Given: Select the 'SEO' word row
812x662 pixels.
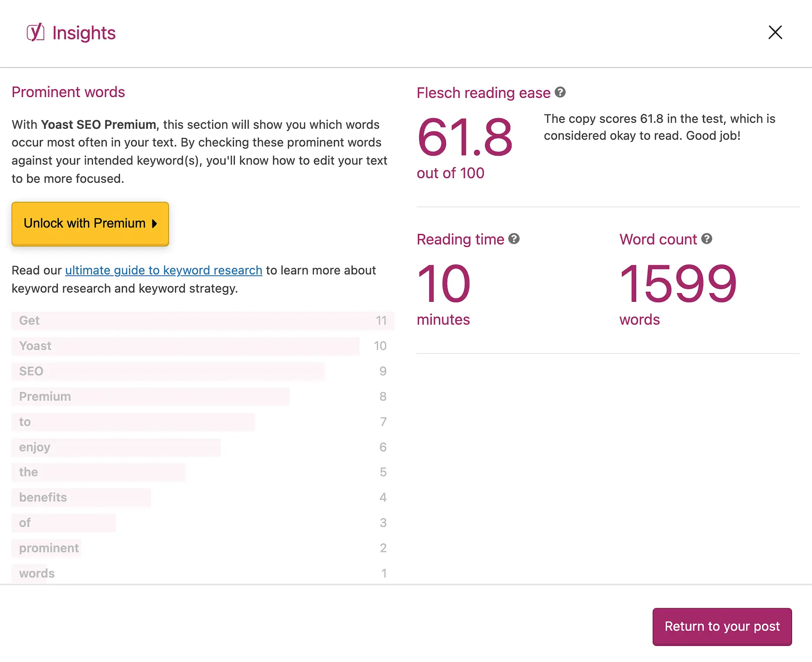Looking at the screenshot, I should [168, 371].
